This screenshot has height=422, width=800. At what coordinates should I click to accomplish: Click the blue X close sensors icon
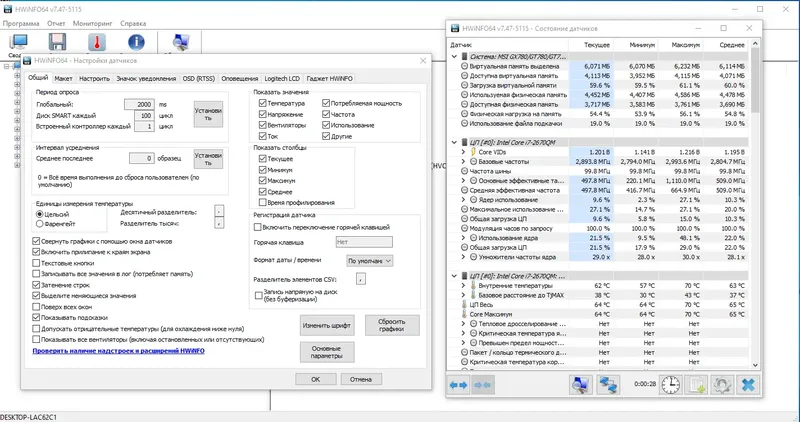click(748, 385)
